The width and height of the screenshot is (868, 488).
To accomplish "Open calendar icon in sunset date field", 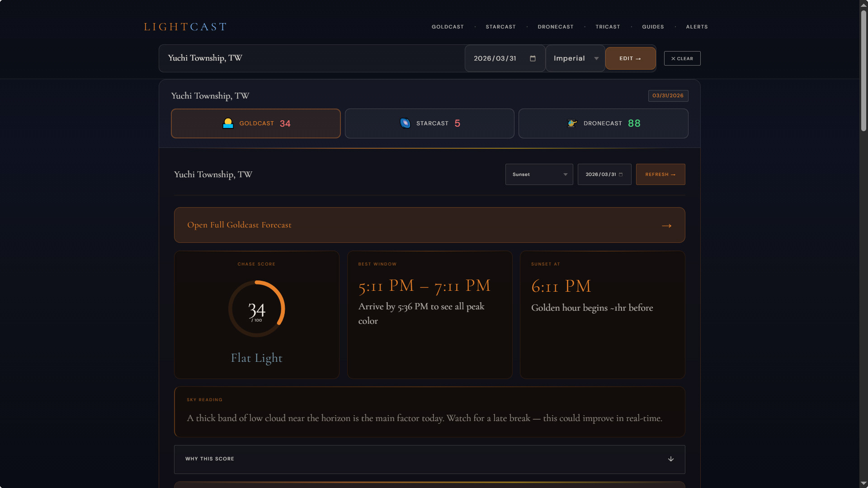I will coord(621,175).
